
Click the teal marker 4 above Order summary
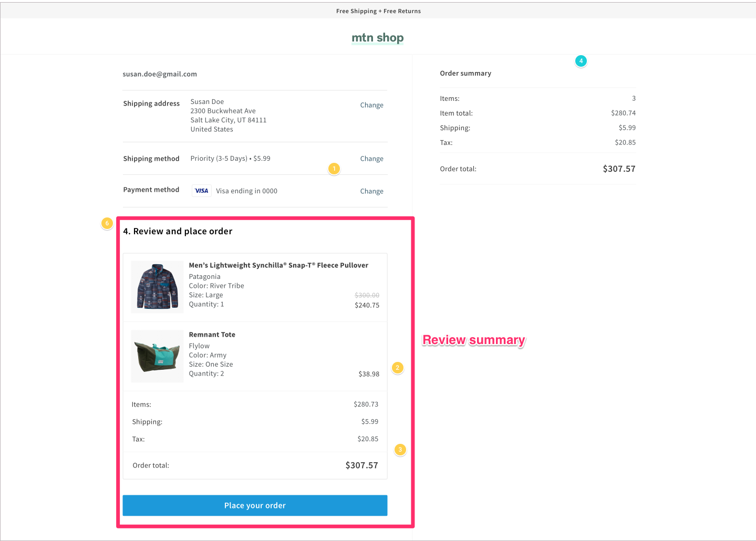(x=581, y=61)
